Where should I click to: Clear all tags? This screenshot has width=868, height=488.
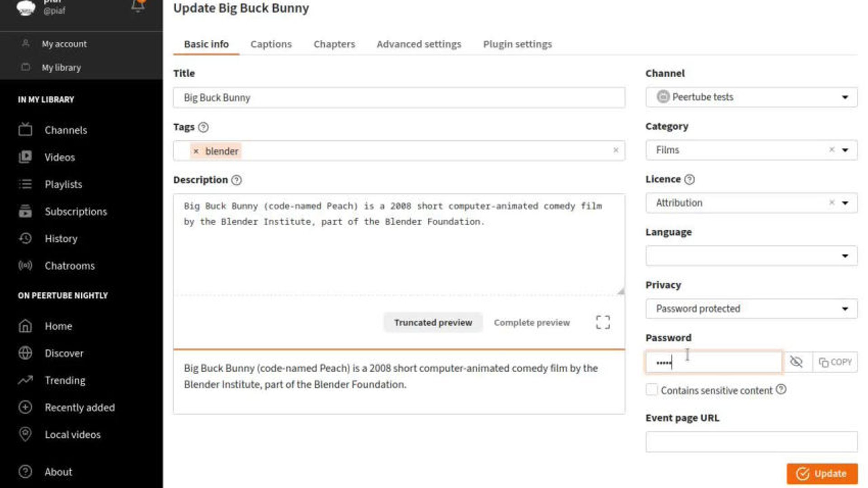coord(616,150)
